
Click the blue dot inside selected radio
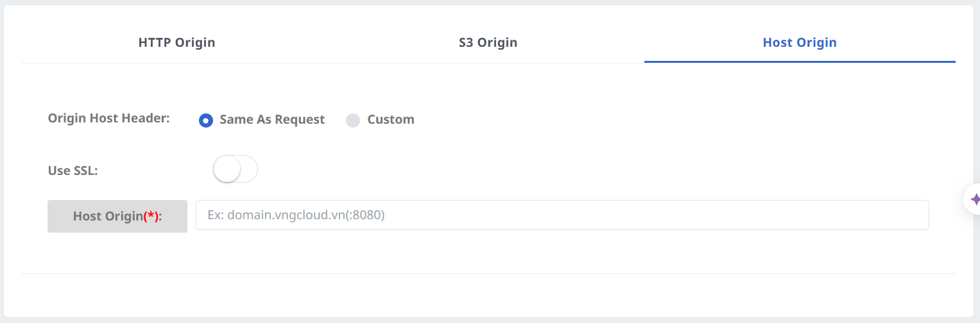coord(206,120)
